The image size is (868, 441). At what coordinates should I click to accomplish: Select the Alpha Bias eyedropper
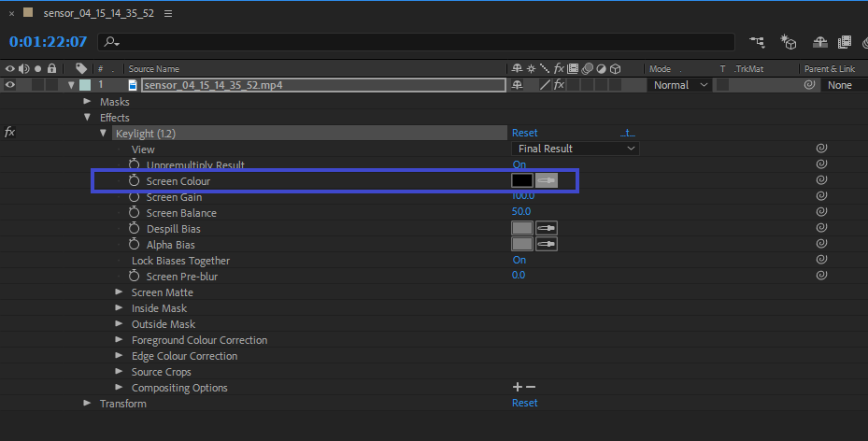pos(547,244)
